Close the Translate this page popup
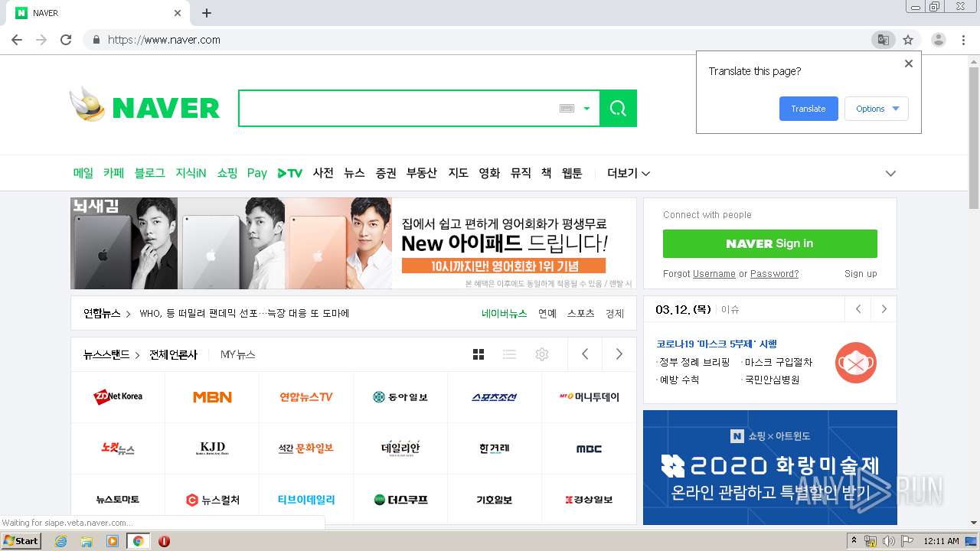 pos(909,64)
